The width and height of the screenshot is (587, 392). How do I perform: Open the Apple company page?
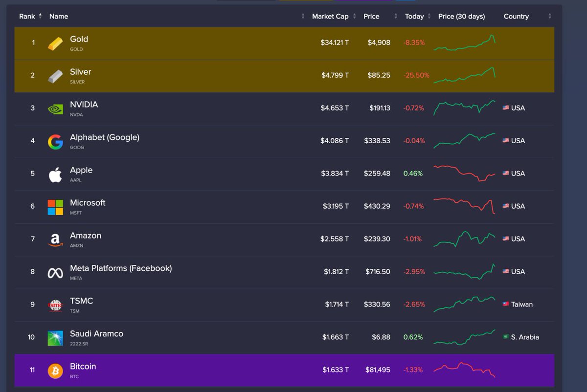click(x=81, y=170)
